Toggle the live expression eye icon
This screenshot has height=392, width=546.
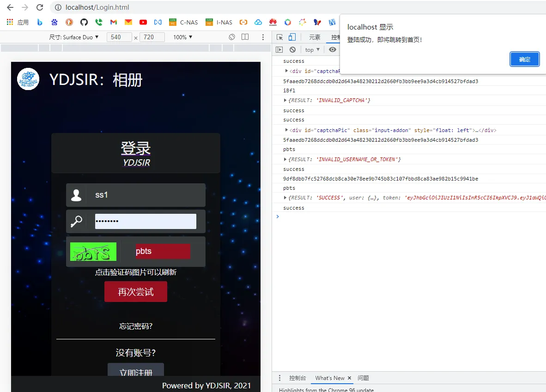(x=332, y=50)
